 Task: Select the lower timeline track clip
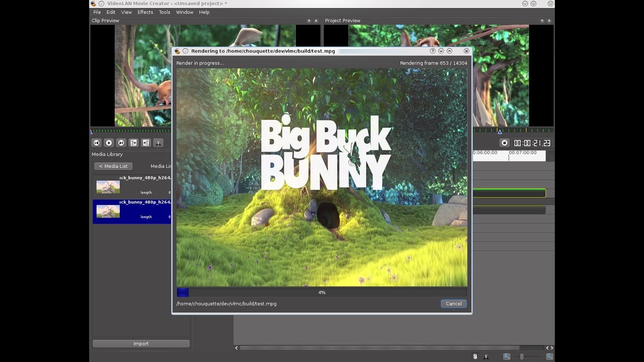coord(509,210)
